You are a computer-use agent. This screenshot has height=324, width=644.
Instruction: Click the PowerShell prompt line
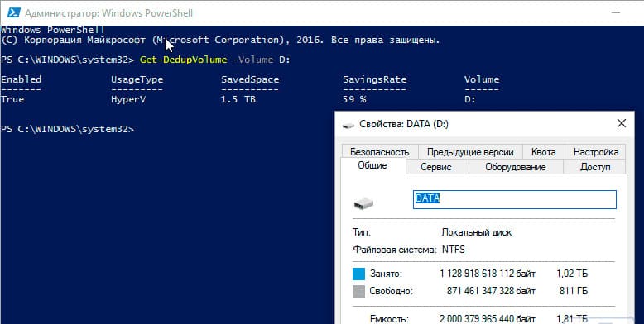coord(67,129)
